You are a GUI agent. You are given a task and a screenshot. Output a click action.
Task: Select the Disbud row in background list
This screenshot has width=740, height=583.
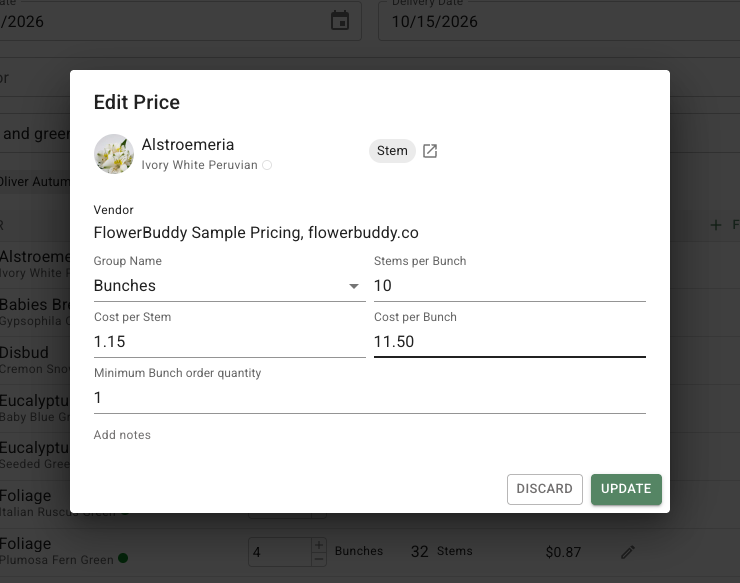(35, 360)
